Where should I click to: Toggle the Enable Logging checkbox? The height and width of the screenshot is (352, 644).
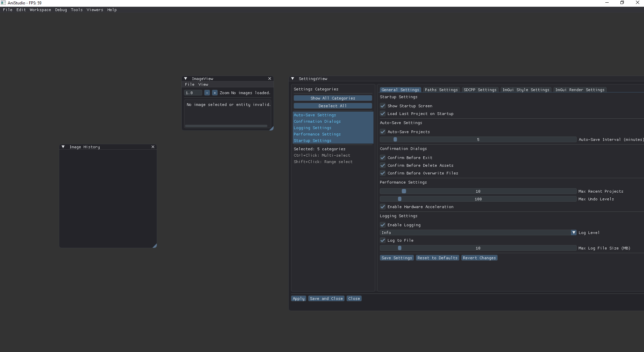383,225
